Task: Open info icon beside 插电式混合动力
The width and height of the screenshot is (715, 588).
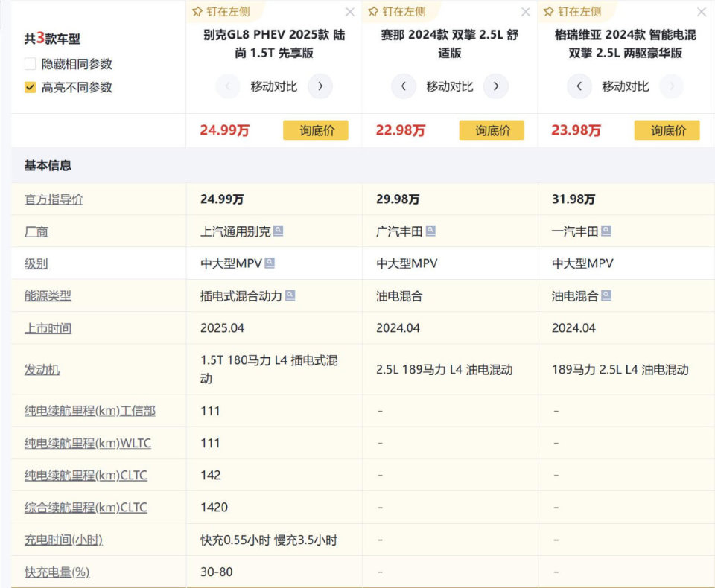Action: click(x=290, y=295)
